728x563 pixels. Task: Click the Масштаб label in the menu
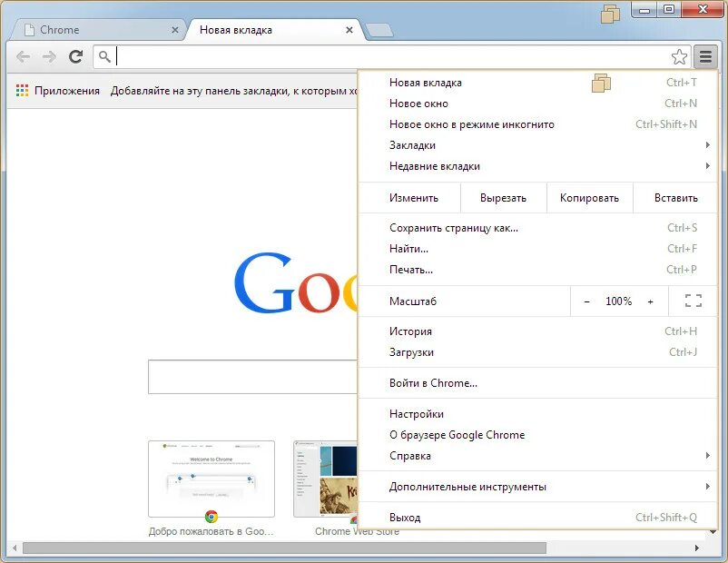click(413, 301)
